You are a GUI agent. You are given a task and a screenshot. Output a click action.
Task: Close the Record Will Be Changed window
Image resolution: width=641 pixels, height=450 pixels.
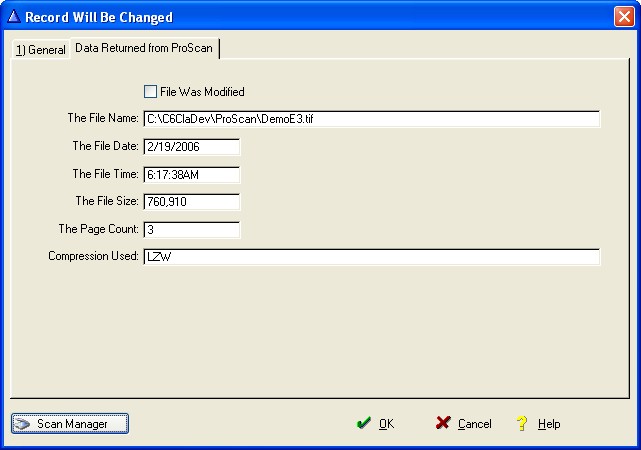[623, 17]
